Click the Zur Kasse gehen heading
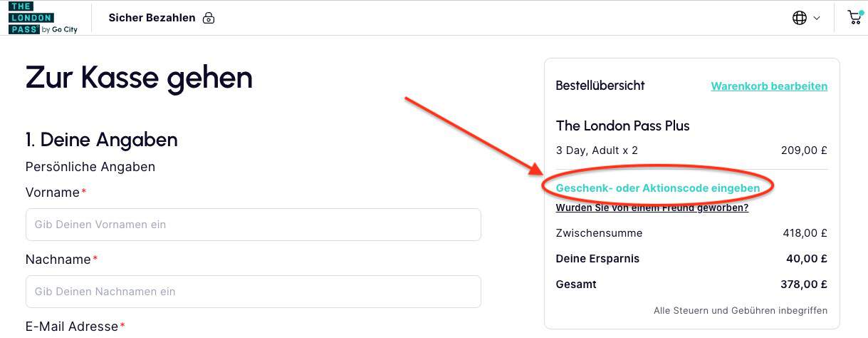This screenshot has height=338, width=868. coord(139,77)
